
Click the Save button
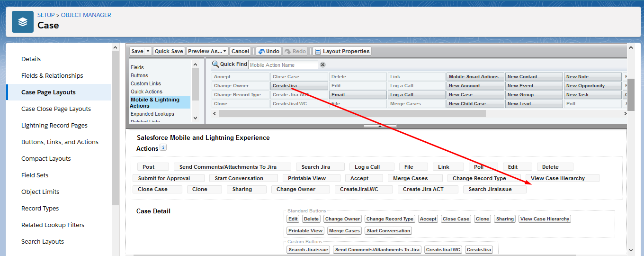click(x=137, y=51)
